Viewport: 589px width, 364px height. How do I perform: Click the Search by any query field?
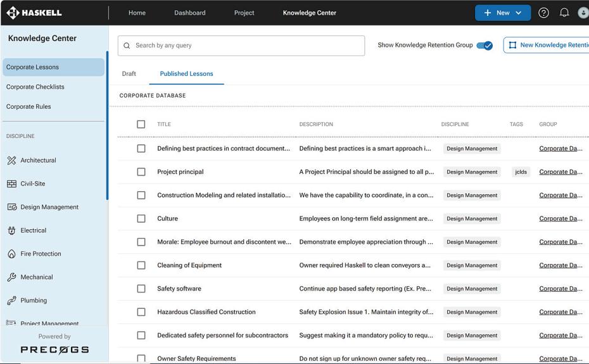[241, 46]
